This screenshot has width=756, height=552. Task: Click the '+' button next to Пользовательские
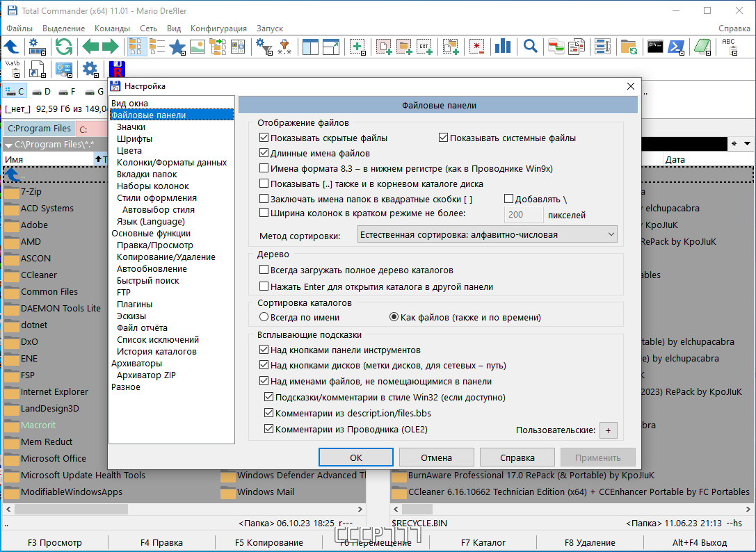608,430
